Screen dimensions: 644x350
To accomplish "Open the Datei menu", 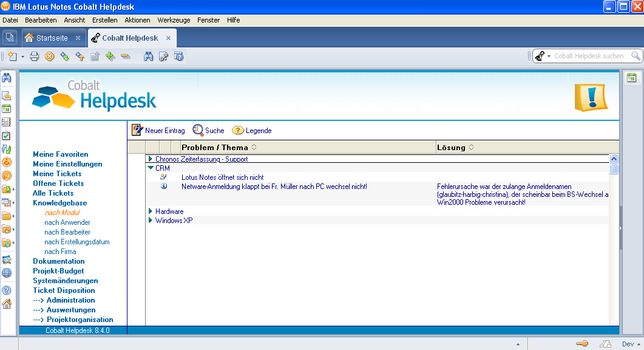I will tap(10, 20).
